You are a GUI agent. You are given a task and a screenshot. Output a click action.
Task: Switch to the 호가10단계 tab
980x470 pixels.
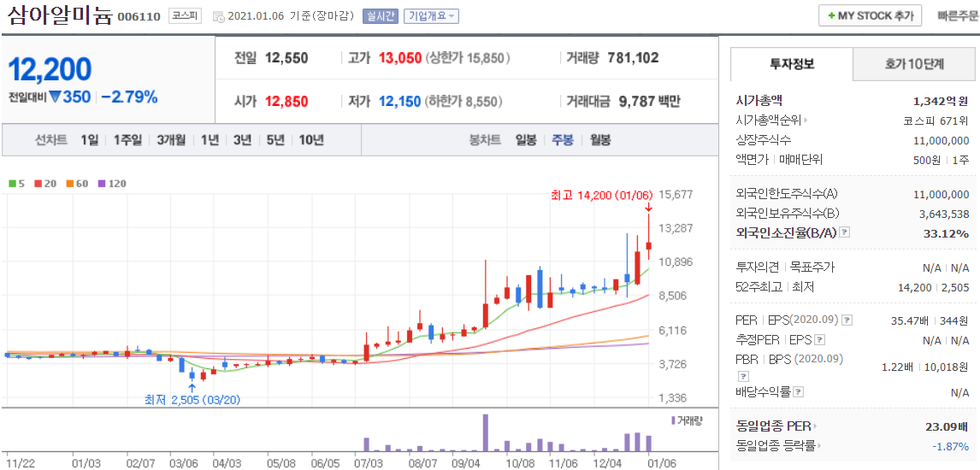915,64
